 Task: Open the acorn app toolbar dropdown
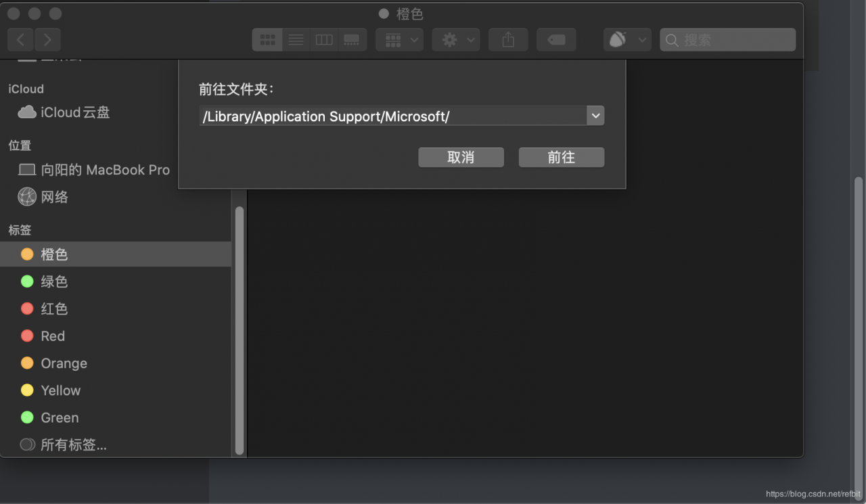(627, 40)
